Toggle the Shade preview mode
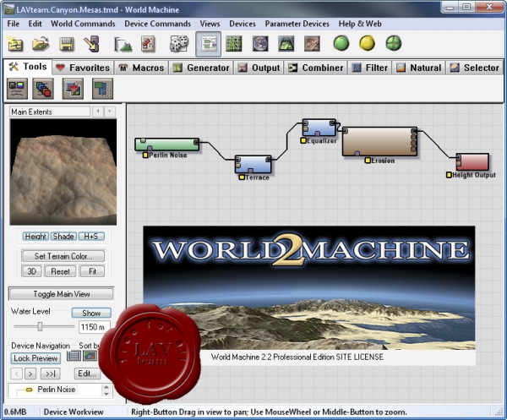The image size is (507, 420). 63,237
